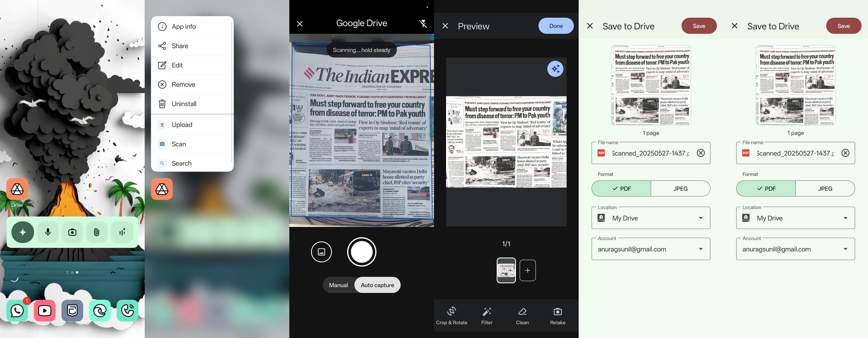Save the scanned file to Drive
This screenshot has width=868, height=338.
tap(699, 26)
